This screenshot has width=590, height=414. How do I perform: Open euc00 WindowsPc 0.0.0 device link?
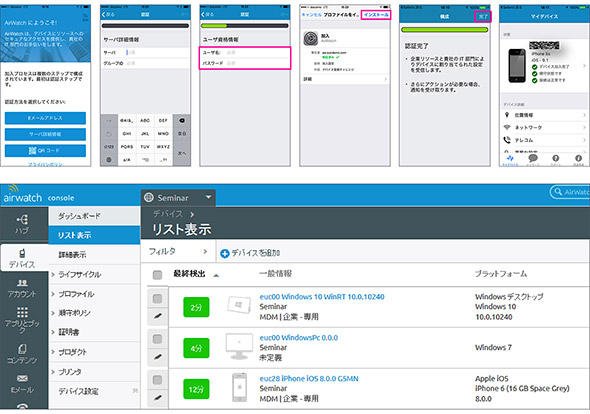click(x=299, y=338)
